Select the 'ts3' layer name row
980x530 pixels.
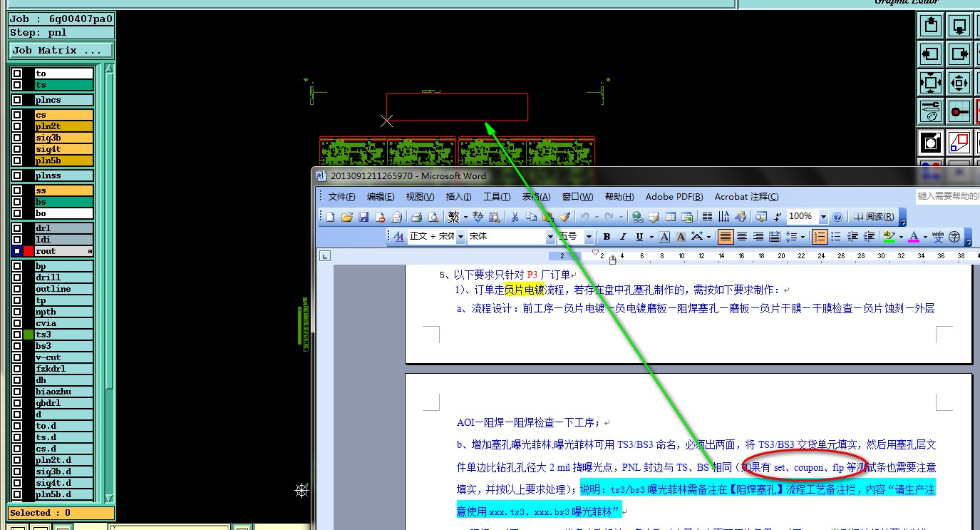[63, 335]
